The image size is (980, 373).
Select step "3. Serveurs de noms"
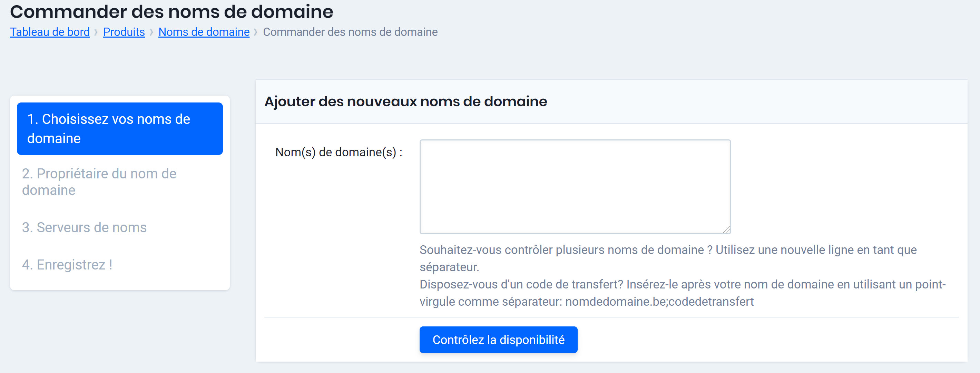[x=84, y=228]
